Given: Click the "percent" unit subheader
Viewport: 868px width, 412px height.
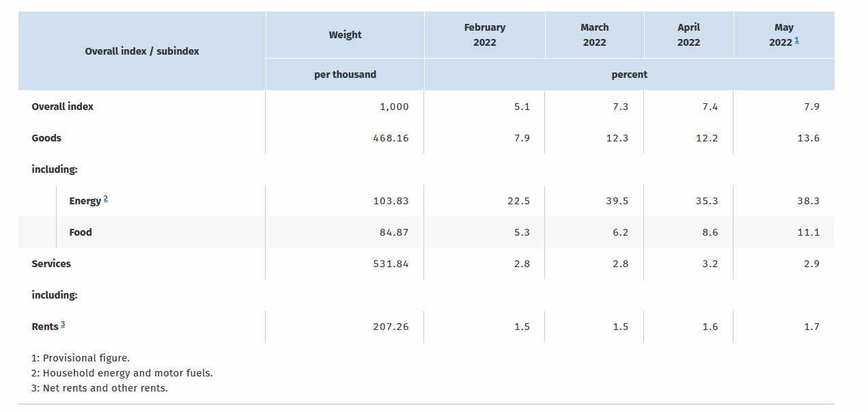Looking at the screenshot, I should click(629, 74).
